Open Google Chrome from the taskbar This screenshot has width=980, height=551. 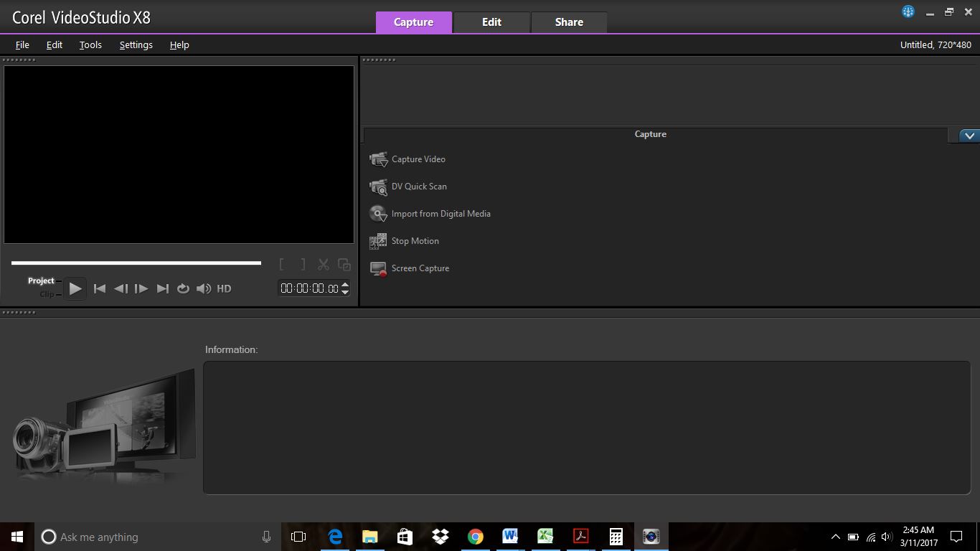tap(475, 536)
